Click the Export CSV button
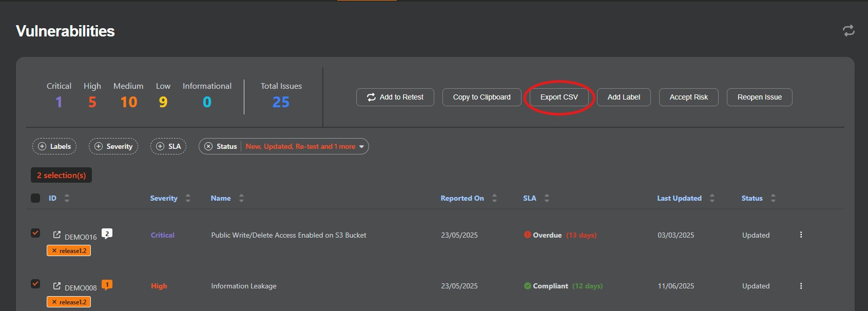868x311 pixels. (x=559, y=97)
